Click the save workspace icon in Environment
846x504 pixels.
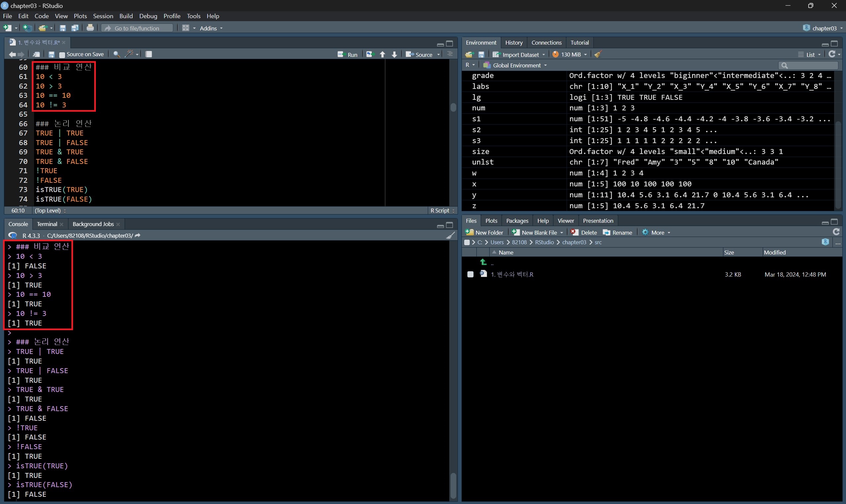[481, 54]
